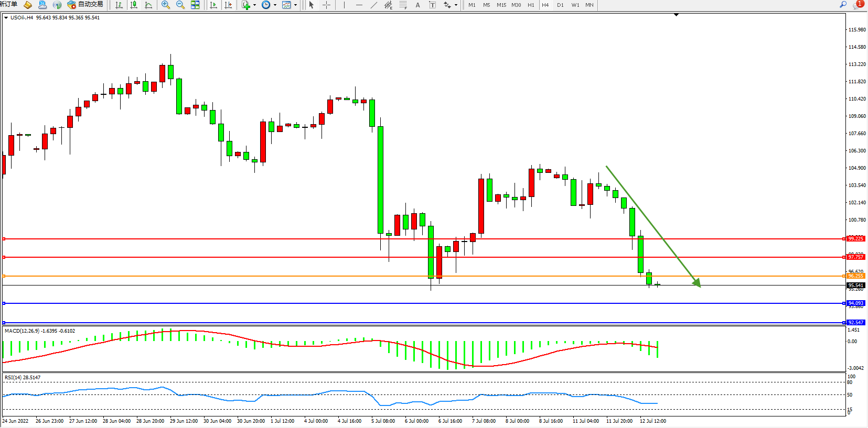Click the tile windows grid icon
This screenshot has width=868, height=428.
[195, 5]
